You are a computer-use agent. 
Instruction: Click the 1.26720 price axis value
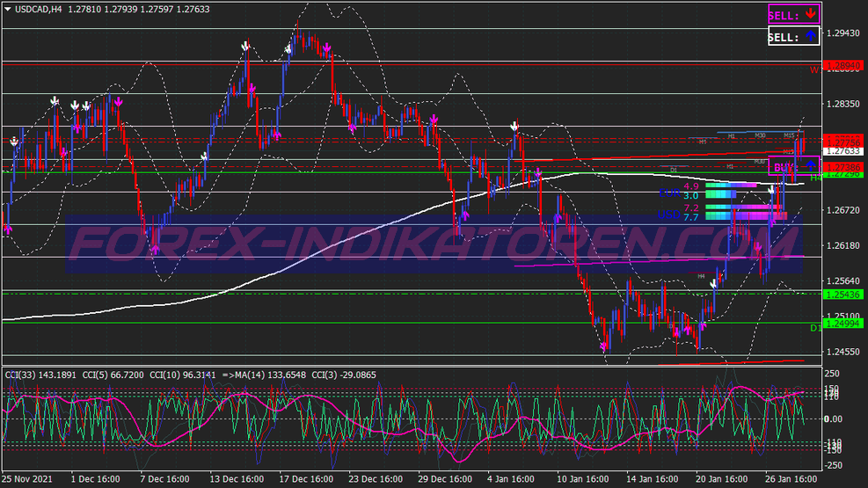843,209
